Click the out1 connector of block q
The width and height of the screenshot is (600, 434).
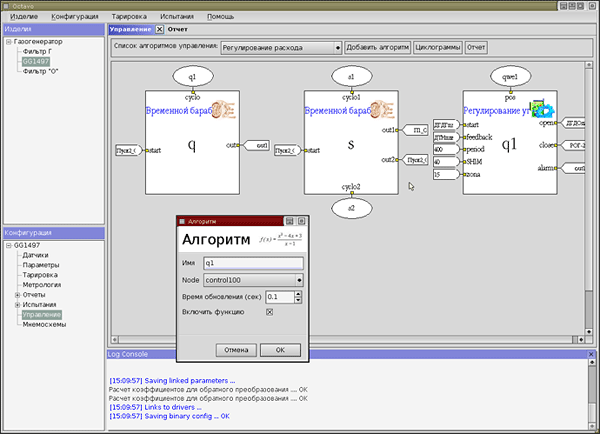[257, 145]
